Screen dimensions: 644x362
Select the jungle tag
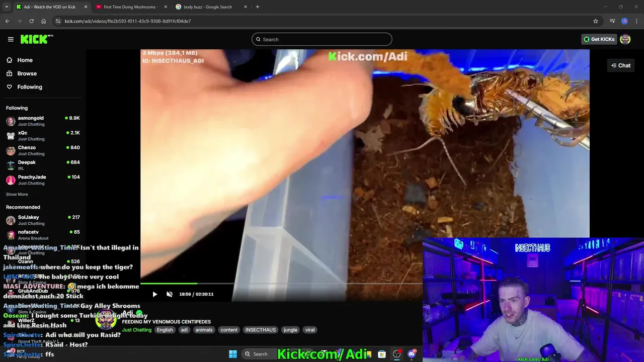pos(290,330)
